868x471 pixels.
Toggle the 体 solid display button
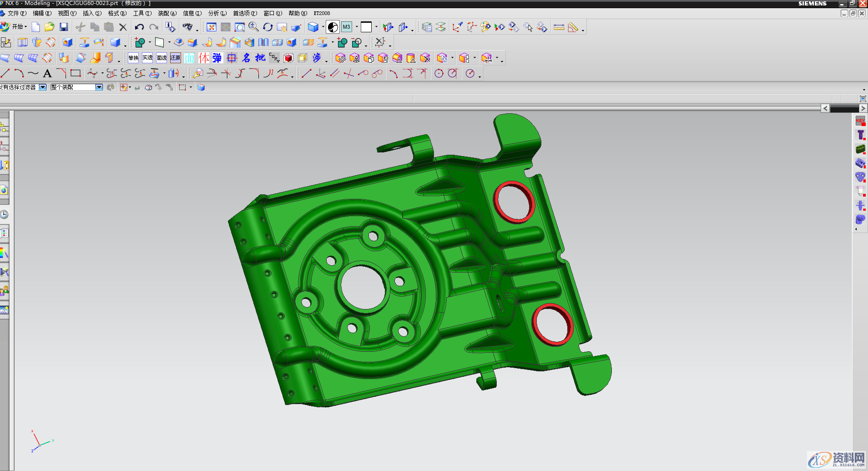point(203,58)
